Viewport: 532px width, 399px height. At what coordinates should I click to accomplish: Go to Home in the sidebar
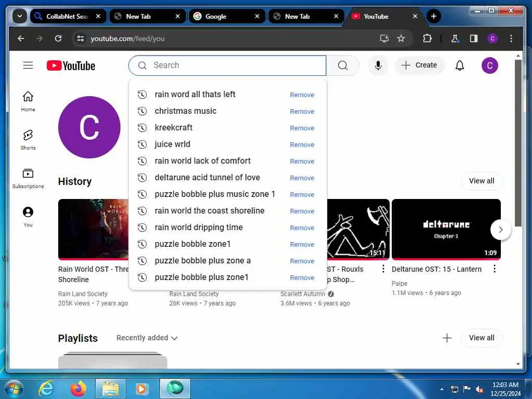coord(28,101)
